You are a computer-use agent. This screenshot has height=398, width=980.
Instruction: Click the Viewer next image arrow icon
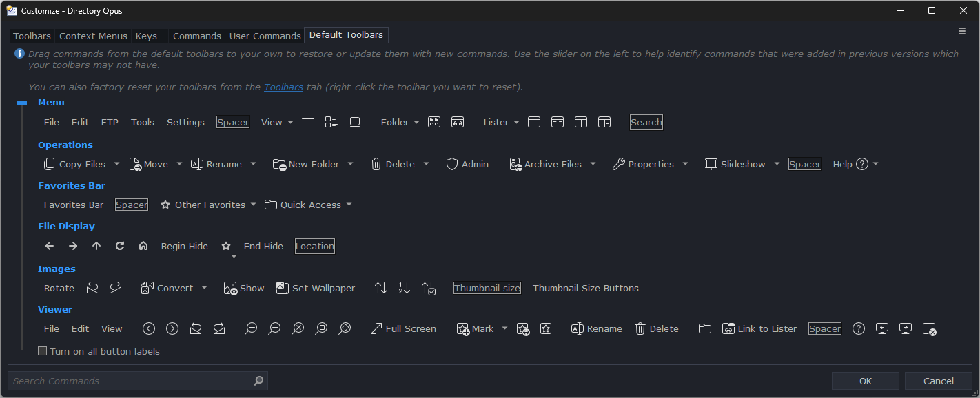click(172, 328)
